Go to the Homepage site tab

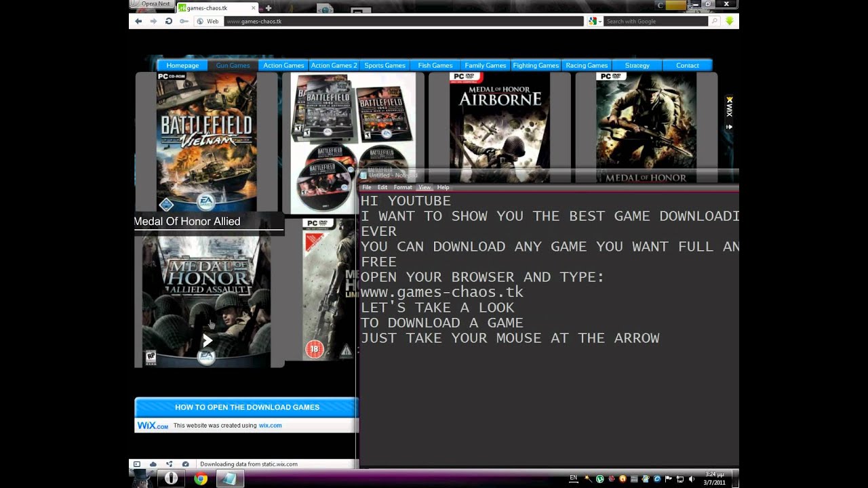coord(182,66)
